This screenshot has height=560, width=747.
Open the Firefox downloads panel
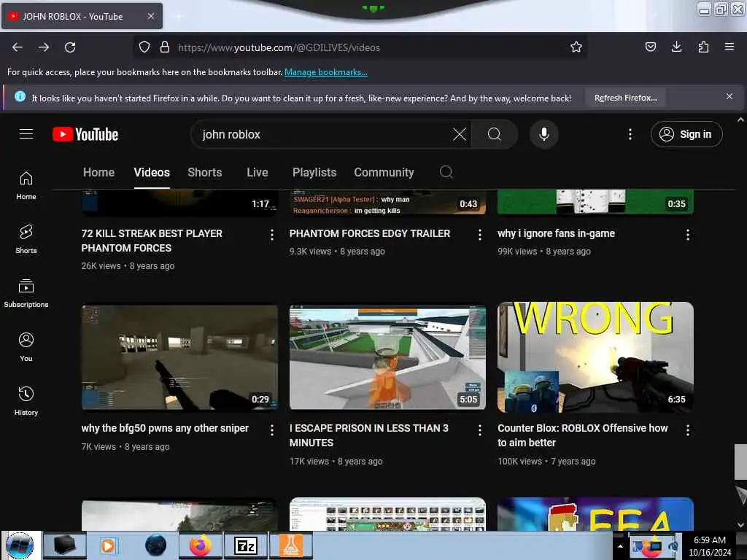tap(676, 47)
